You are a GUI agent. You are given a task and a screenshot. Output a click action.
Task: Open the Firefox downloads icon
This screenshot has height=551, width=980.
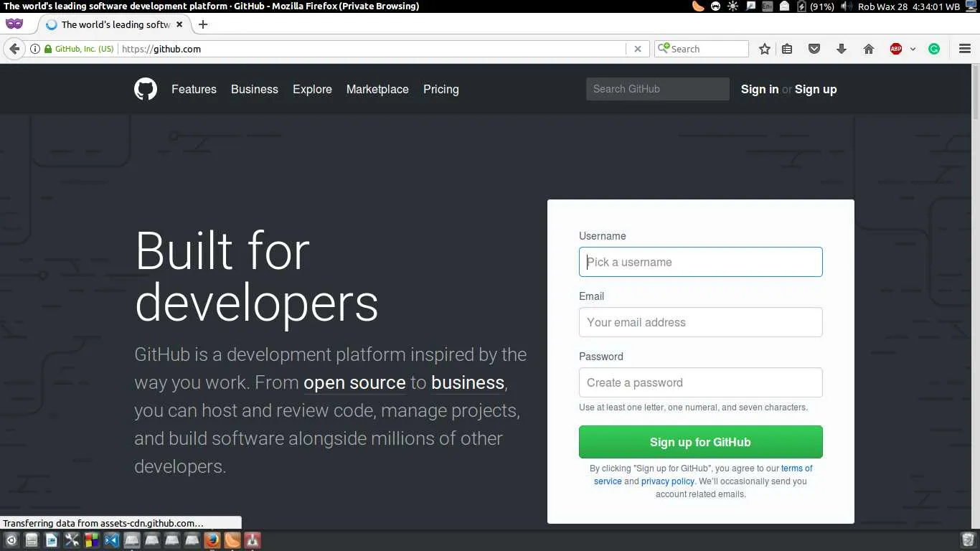tap(841, 49)
